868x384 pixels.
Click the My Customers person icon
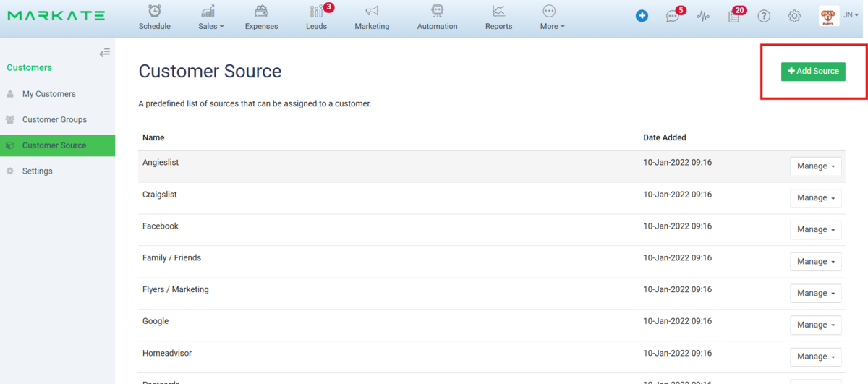click(x=10, y=94)
